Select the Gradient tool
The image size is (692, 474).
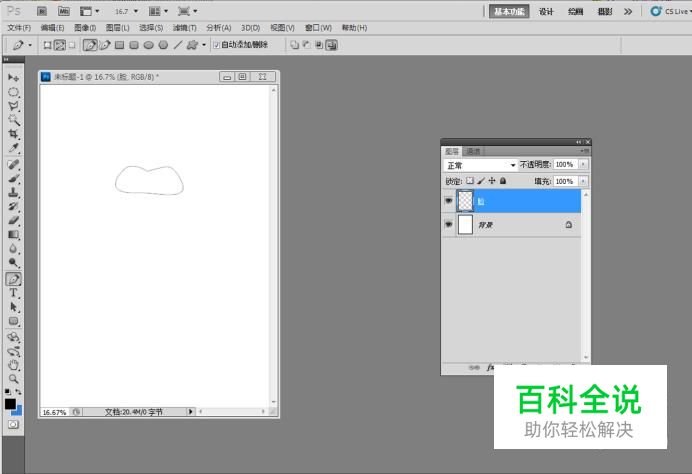pyautogui.click(x=13, y=234)
